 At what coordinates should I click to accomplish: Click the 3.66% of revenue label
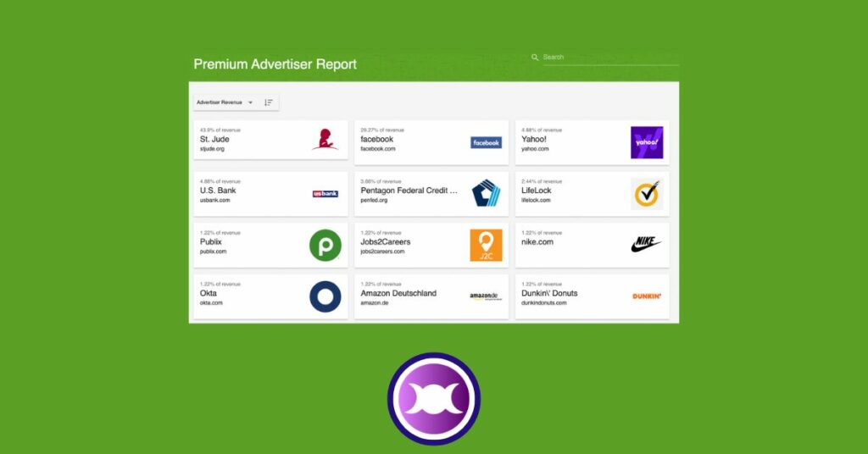[x=381, y=181]
